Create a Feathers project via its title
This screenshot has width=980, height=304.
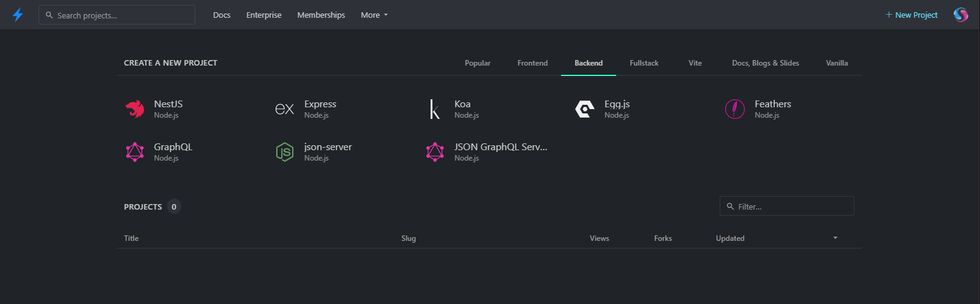pyautogui.click(x=773, y=104)
